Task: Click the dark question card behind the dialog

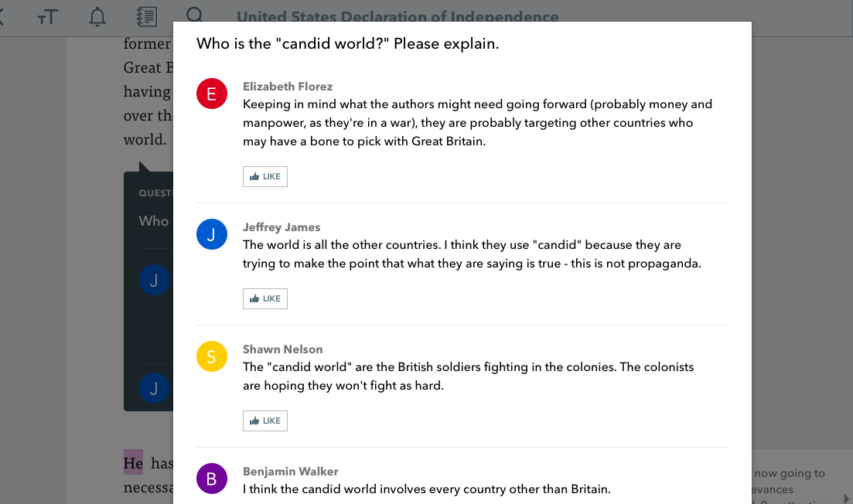Action: [x=148, y=291]
